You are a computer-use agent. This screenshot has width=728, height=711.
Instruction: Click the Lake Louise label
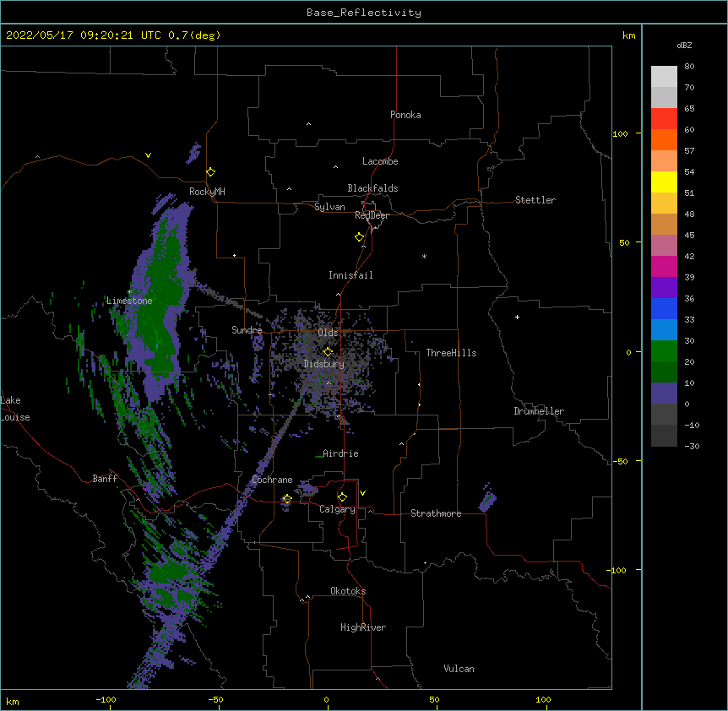[x=15, y=409]
